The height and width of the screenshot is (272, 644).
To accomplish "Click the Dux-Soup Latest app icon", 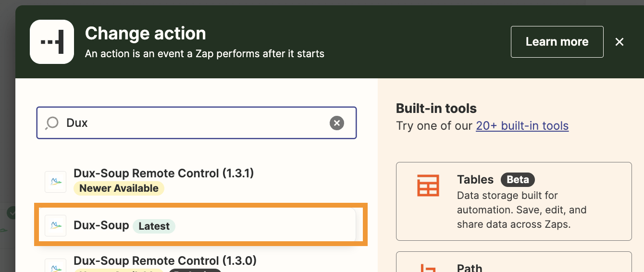I will [x=55, y=225].
